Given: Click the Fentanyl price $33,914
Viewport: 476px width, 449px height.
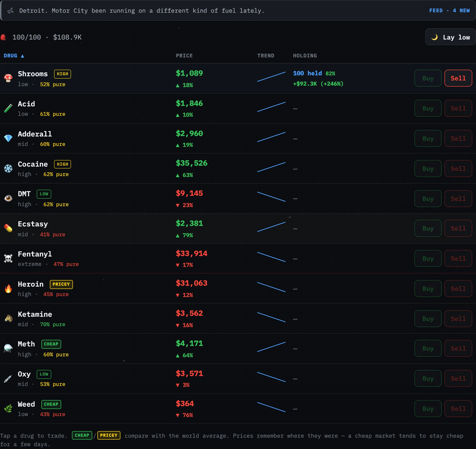Looking at the screenshot, I should (x=191, y=253).
